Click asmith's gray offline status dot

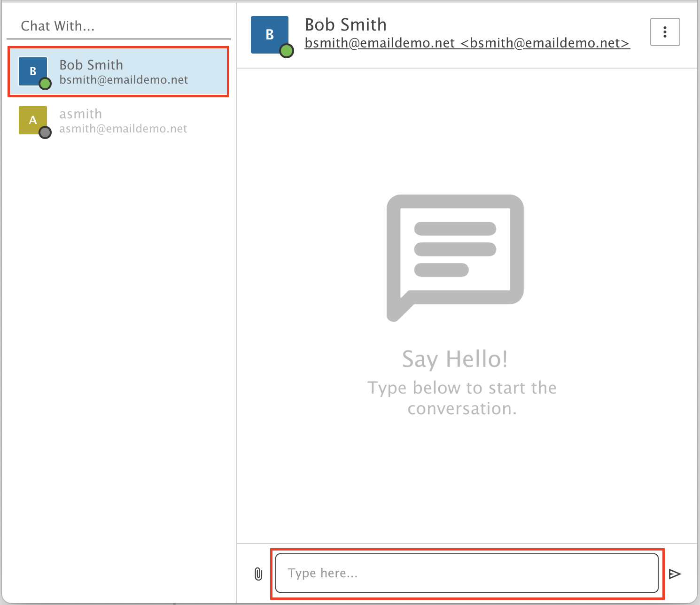tap(45, 132)
